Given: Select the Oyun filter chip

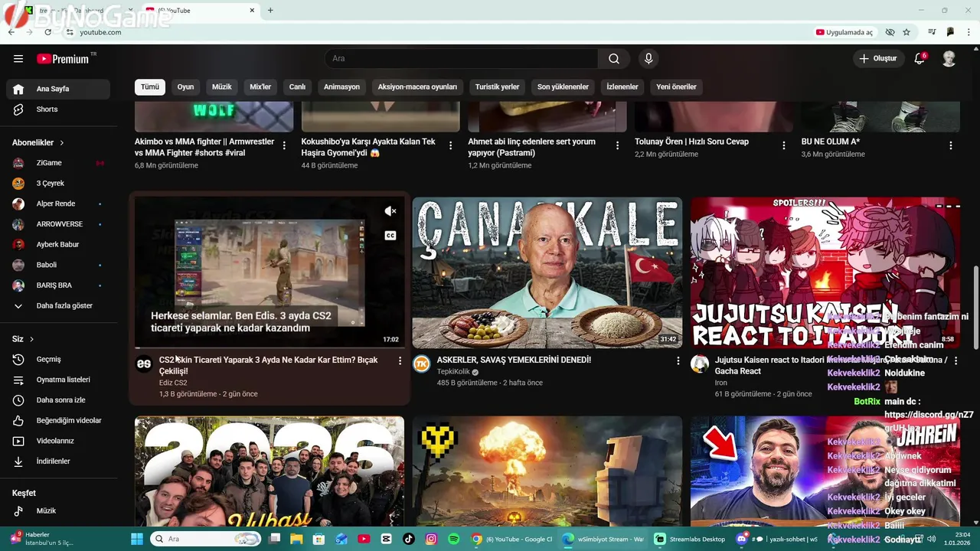Looking at the screenshot, I should [186, 86].
